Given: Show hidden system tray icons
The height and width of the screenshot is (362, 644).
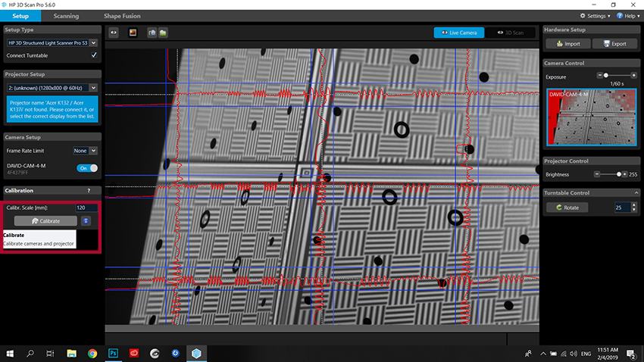Looking at the screenshot, I should [x=543, y=354].
